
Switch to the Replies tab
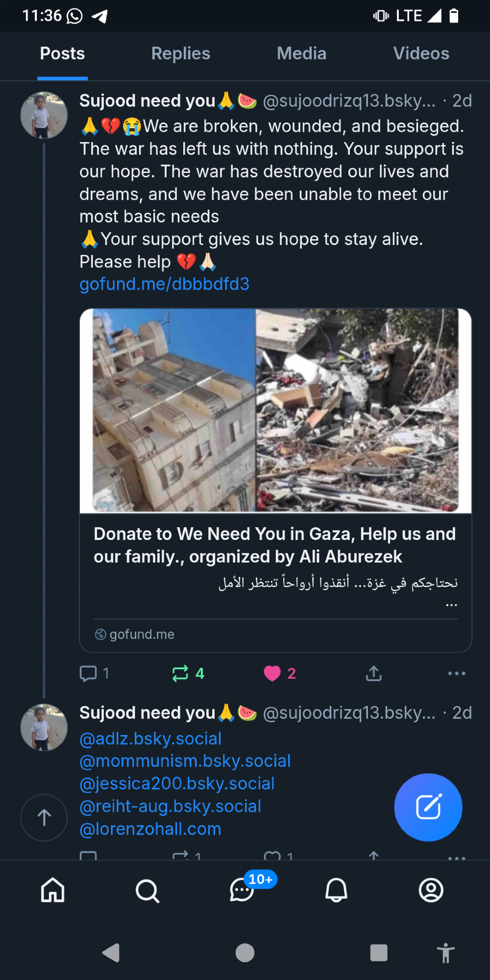click(x=180, y=53)
